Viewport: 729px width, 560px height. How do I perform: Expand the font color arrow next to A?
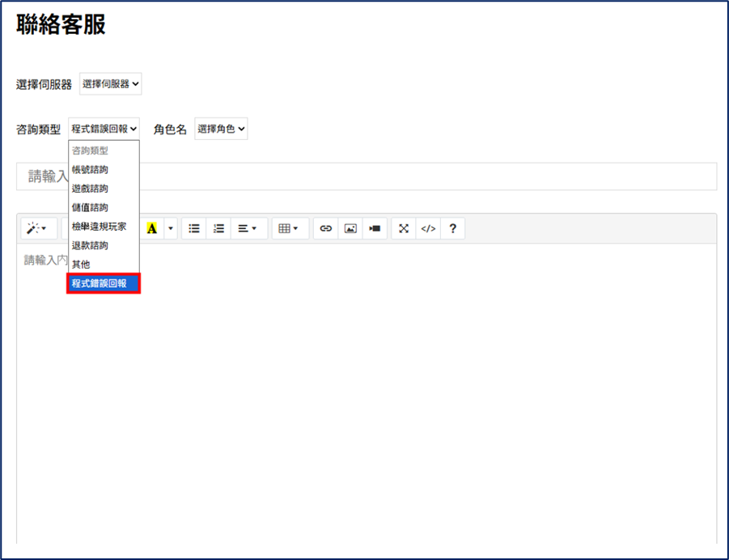171,228
